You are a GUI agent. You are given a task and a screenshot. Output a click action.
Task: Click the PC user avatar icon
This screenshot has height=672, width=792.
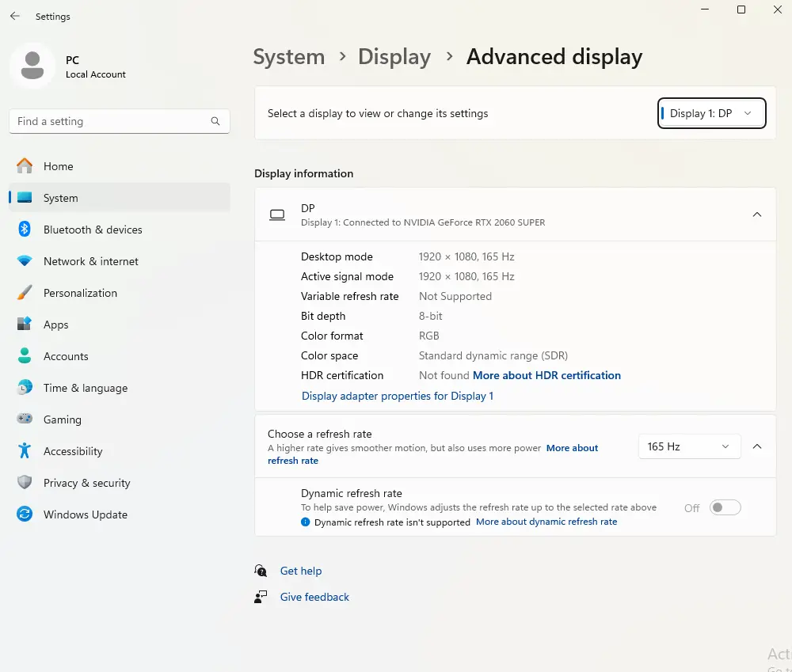32,66
